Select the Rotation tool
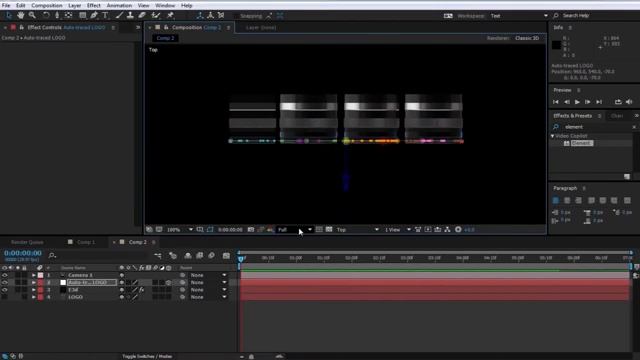The image size is (640, 360). pos(46,16)
